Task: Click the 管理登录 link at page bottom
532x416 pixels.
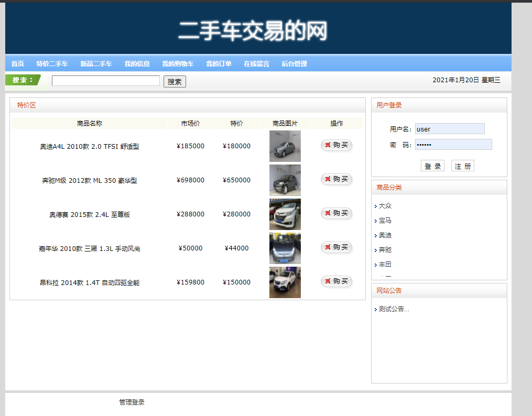Action: (131, 402)
